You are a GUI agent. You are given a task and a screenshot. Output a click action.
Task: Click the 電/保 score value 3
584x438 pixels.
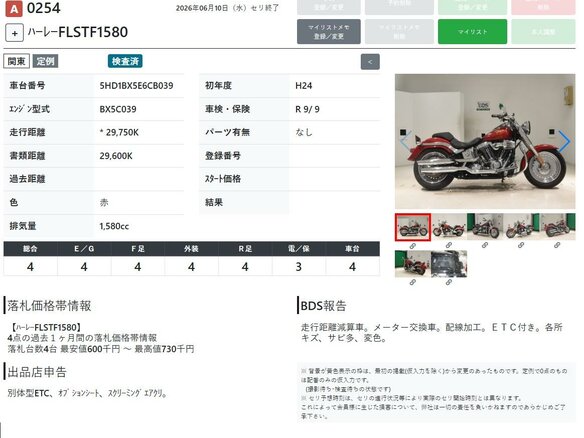299,267
